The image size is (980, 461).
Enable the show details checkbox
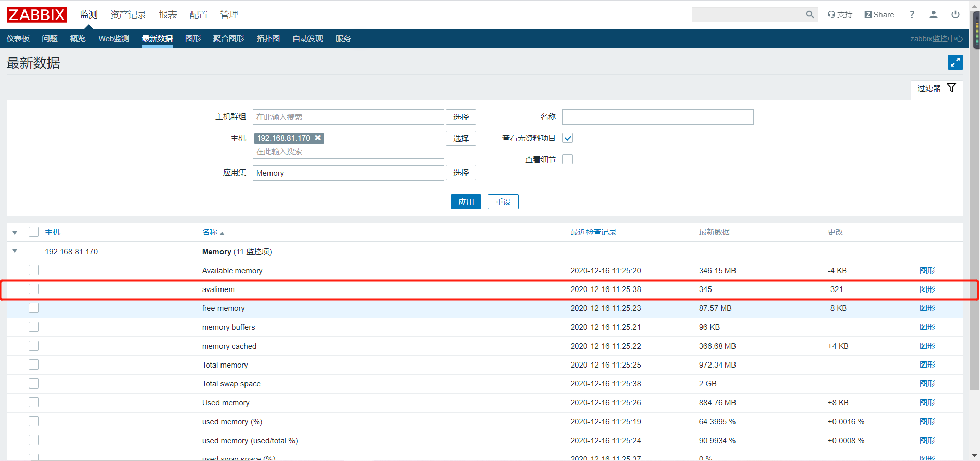568,159
